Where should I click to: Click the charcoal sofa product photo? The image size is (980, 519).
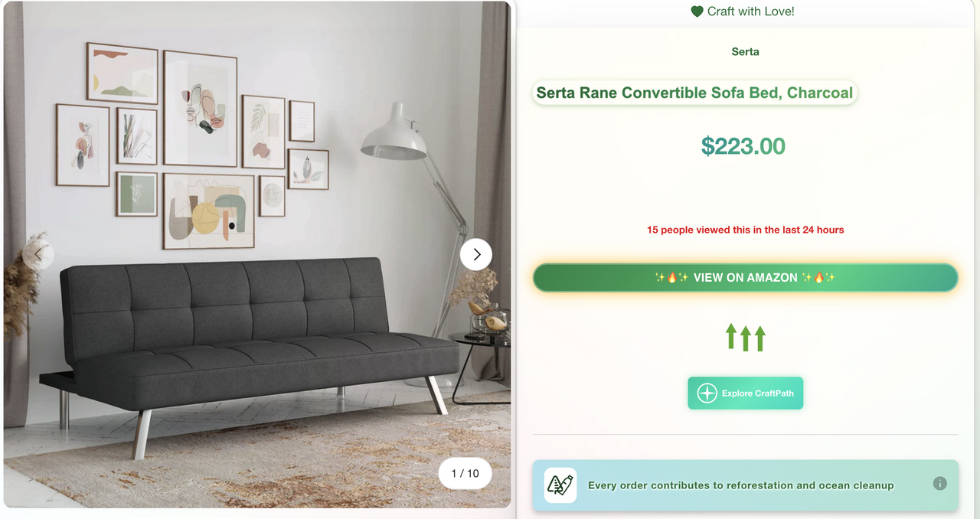click(x=253, y=337)
